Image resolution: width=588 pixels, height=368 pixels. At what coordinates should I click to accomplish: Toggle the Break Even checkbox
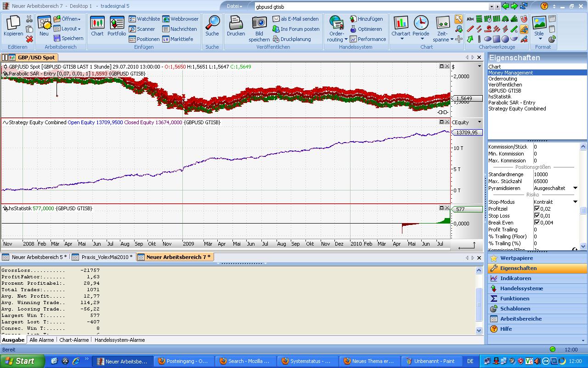537,223
